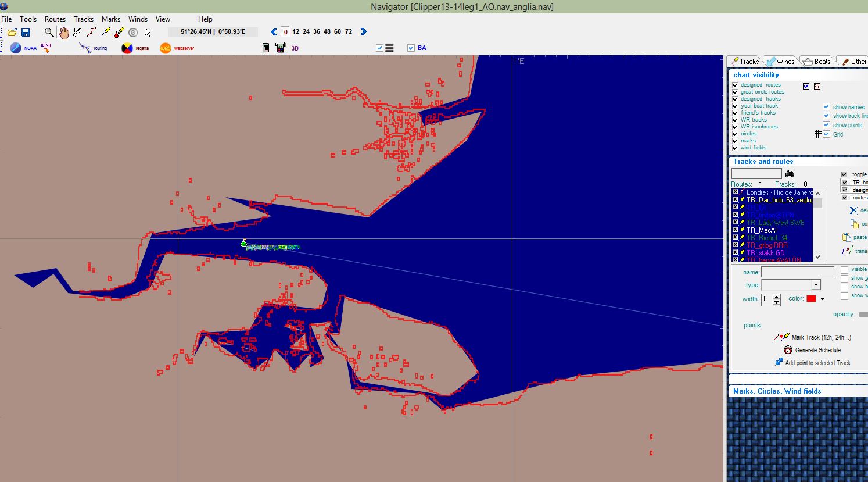Open the calculator tool icon
Image resolution: width=868 pixels, height=482 pixels.
tap(266, 48)
